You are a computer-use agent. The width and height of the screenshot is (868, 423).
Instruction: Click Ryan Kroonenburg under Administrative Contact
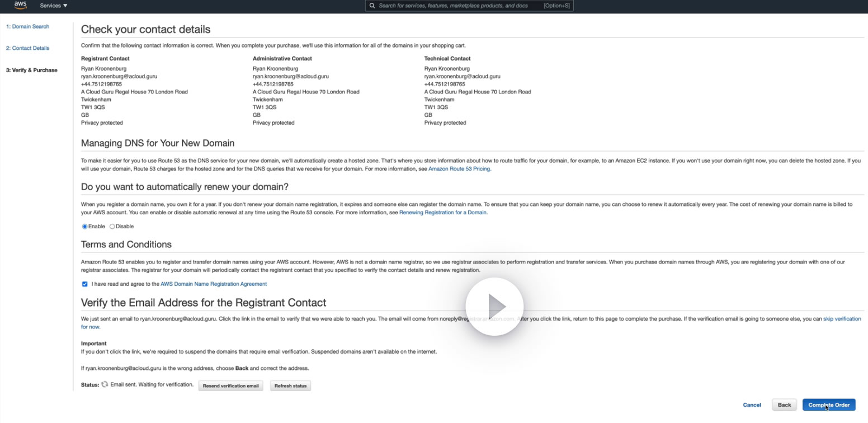275,69
